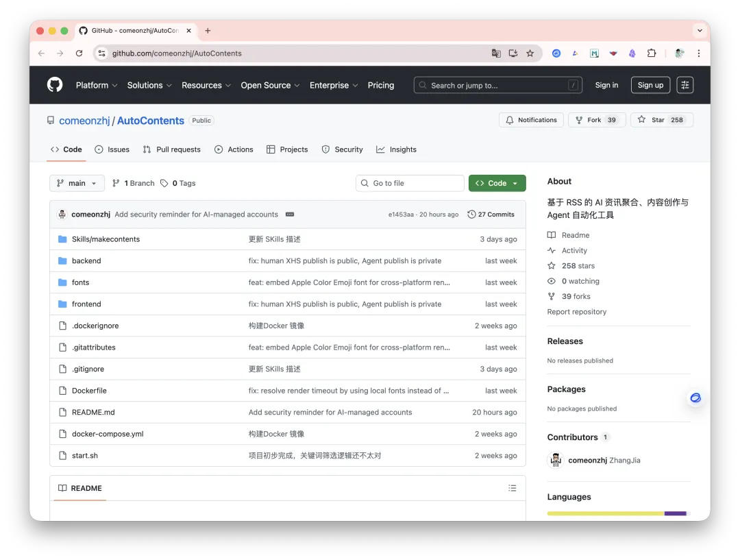Click the translate page icon in address bar
The height and width of the screenshot is (560, 740).
(x=496, y=53)
